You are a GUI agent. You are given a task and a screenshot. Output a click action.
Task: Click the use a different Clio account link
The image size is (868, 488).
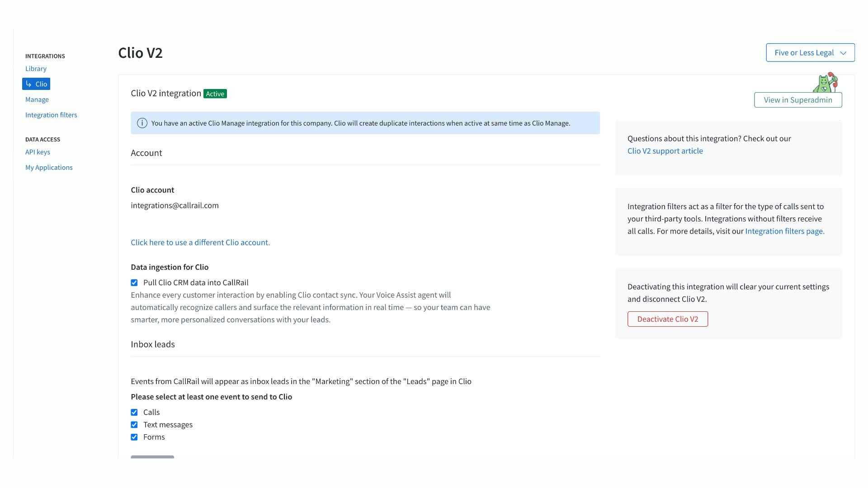pyautogui.click(x=200, y=243)
